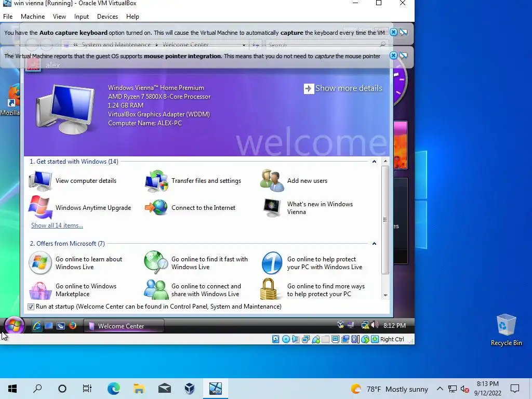Open VirtualBox Input menu
Screen dimensions: 532x399
click(x=82, y=17)
